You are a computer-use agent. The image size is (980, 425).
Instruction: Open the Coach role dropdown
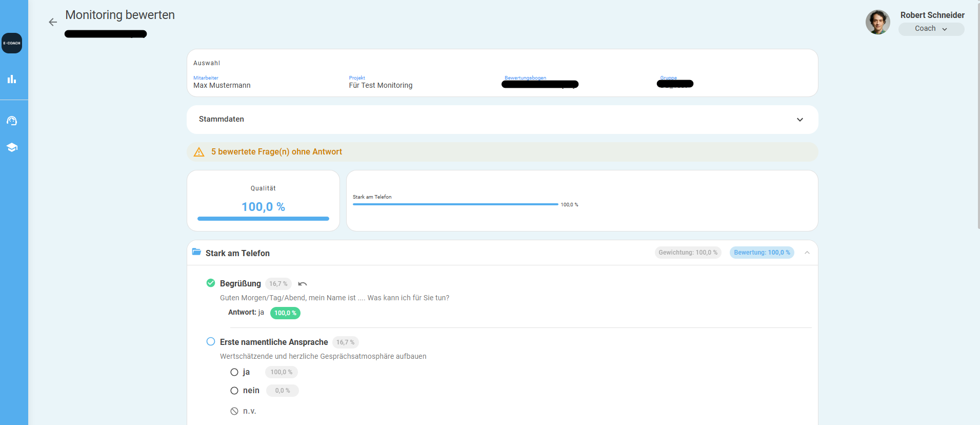click(x=931, y=29)
